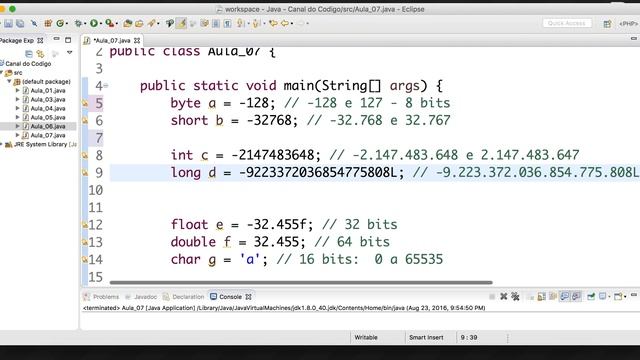Screen dimensions: 640x360
Task: Run program with green Run button
Action: pos(94,24)
